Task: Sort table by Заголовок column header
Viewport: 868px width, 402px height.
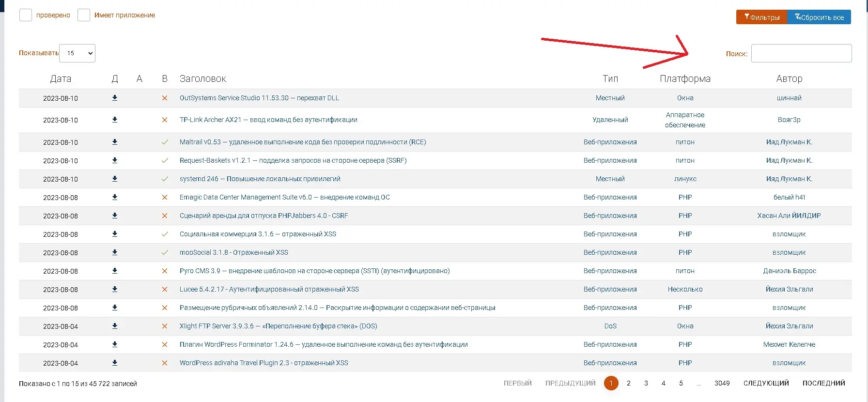Action: 203,78
